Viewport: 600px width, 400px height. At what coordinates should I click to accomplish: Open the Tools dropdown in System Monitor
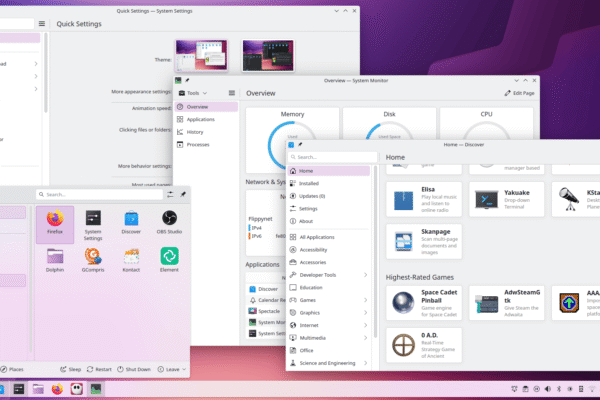193,93
